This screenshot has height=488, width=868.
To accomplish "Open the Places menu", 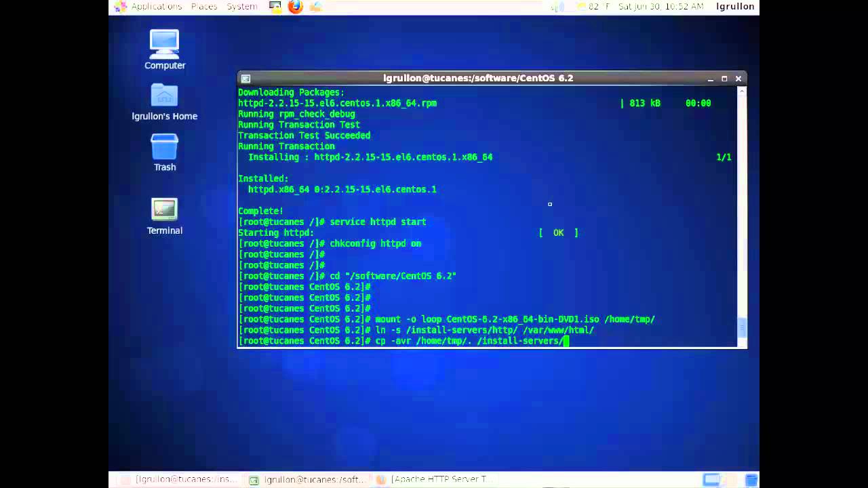I will point(204,7).
